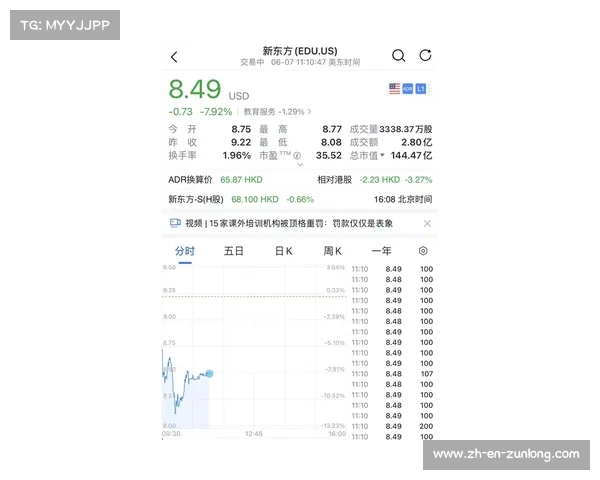Tap the ADR换算价 65.87 HKD value

(x=241, y=180)
